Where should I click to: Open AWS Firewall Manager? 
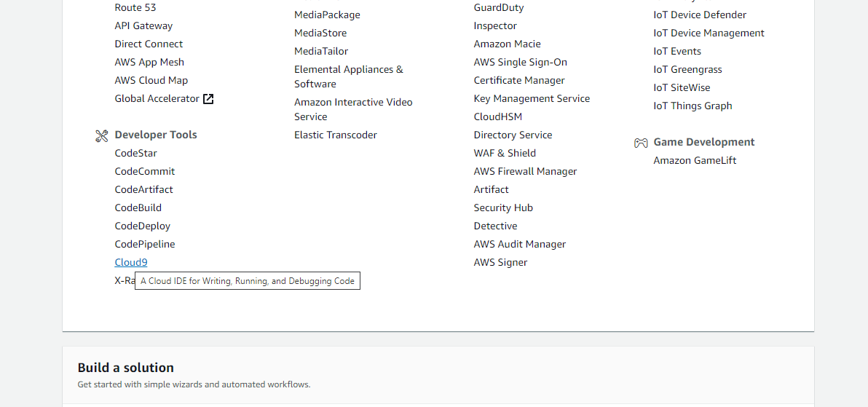tap(525, 172)
